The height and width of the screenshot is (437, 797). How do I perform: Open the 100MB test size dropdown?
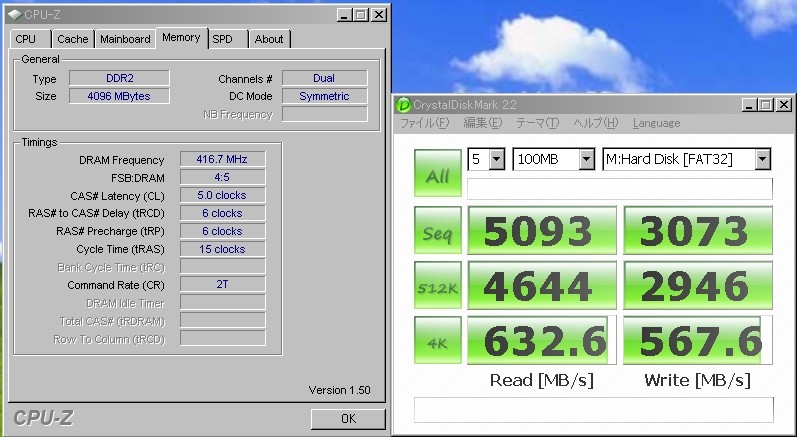(552, 160)
